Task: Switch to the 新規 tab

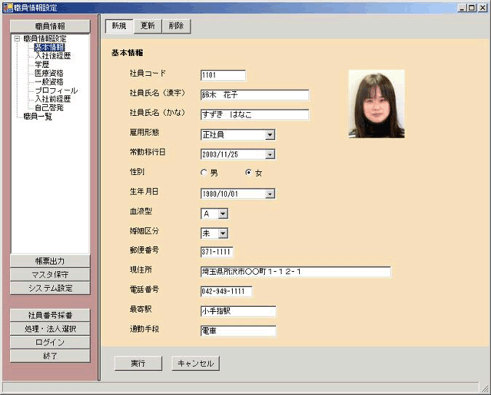Action: 119,26
